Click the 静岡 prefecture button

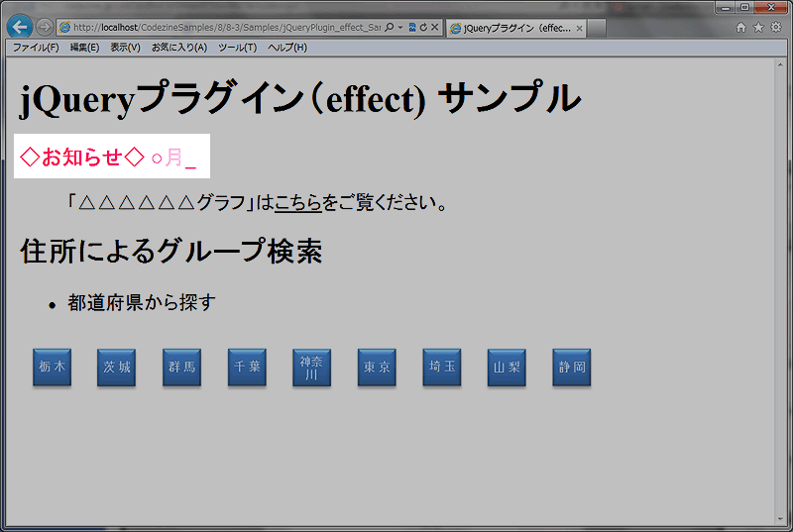572,367
